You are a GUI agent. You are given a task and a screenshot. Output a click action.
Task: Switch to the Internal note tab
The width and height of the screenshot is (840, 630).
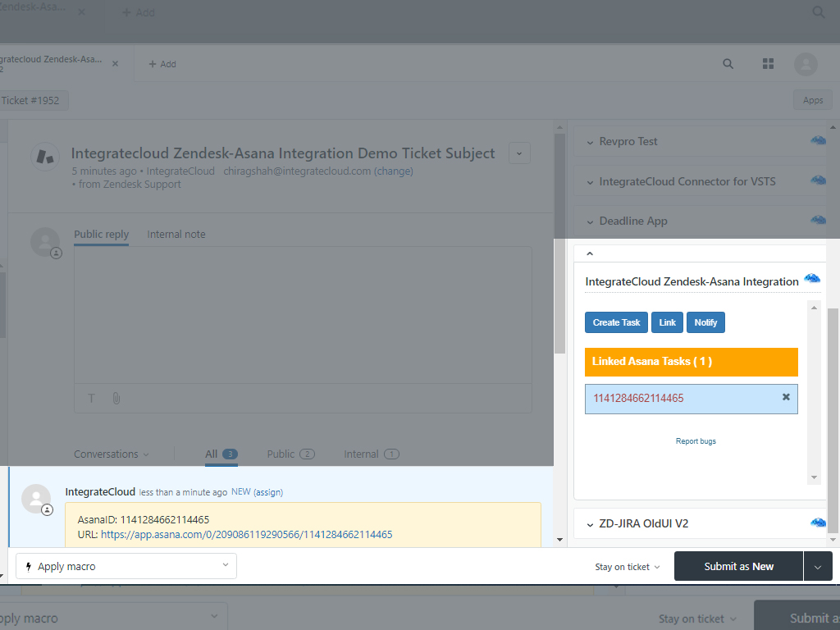coord(176,235)
